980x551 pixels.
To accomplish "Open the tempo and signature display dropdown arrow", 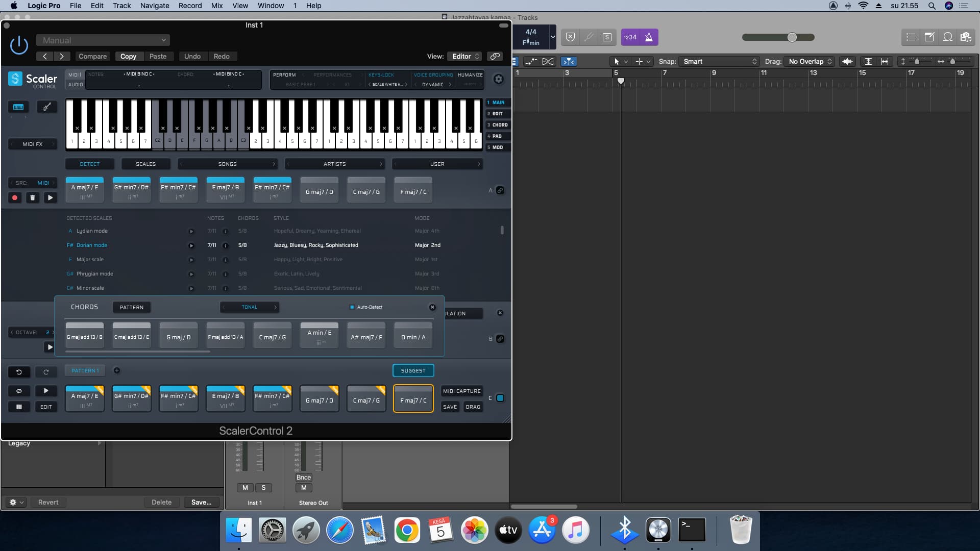I will [x=552, y=37].
